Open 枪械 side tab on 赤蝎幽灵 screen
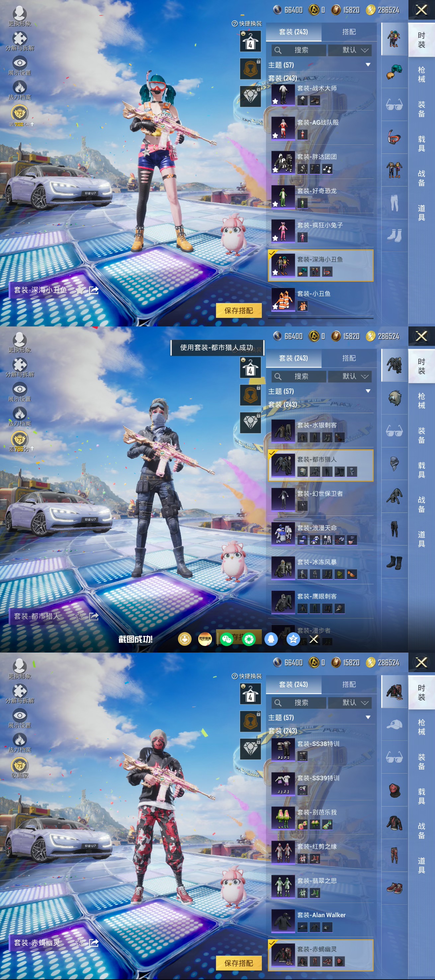The height and width of the screenshot is (980, 435). click(x=421, y=727)
